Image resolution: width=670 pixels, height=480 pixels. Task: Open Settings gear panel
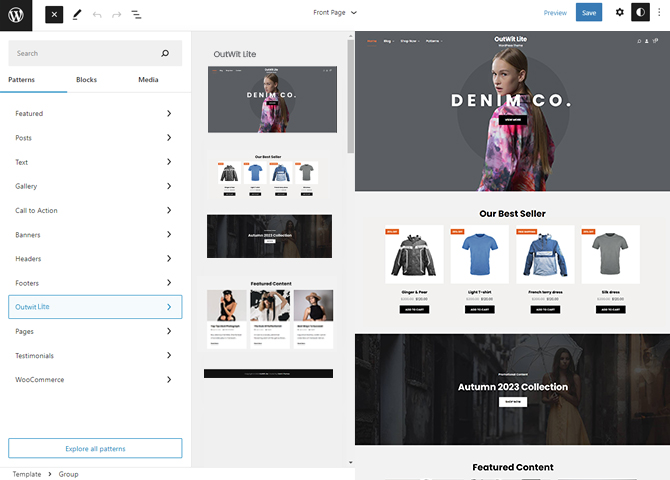pos(619,13)
